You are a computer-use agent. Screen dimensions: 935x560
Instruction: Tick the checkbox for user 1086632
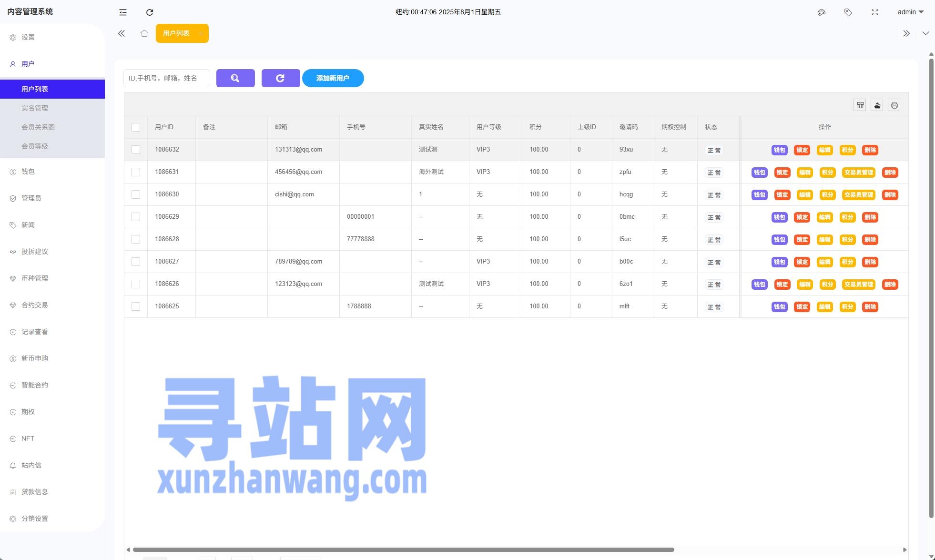(x=136, y=149)
